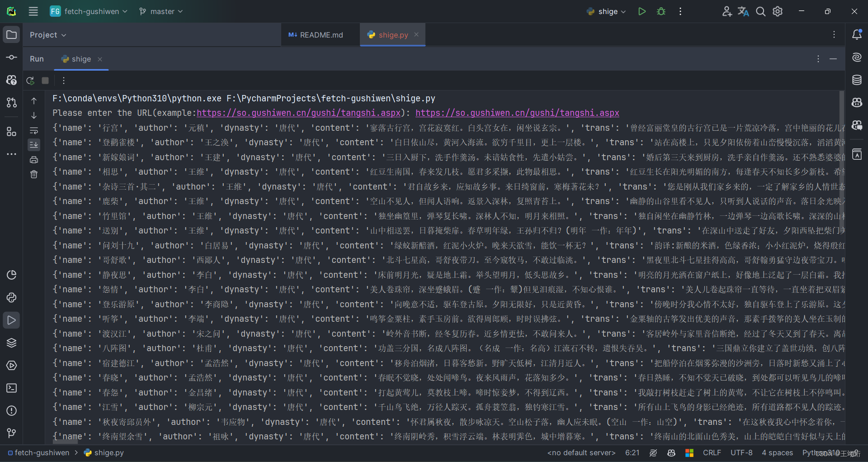Open Run toolbar more options
Image resolution: width=868 pixels, height=462 pixels.
click(64, 81)
